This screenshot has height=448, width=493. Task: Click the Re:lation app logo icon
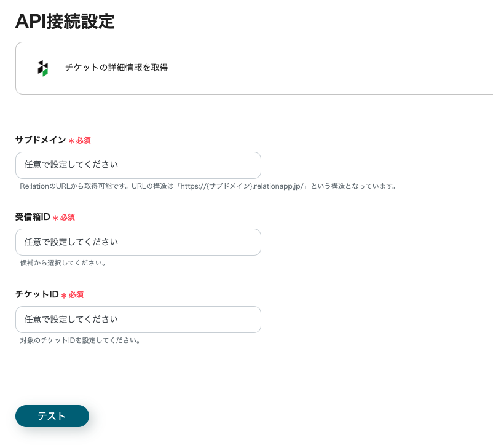click(x=42, y=68)
